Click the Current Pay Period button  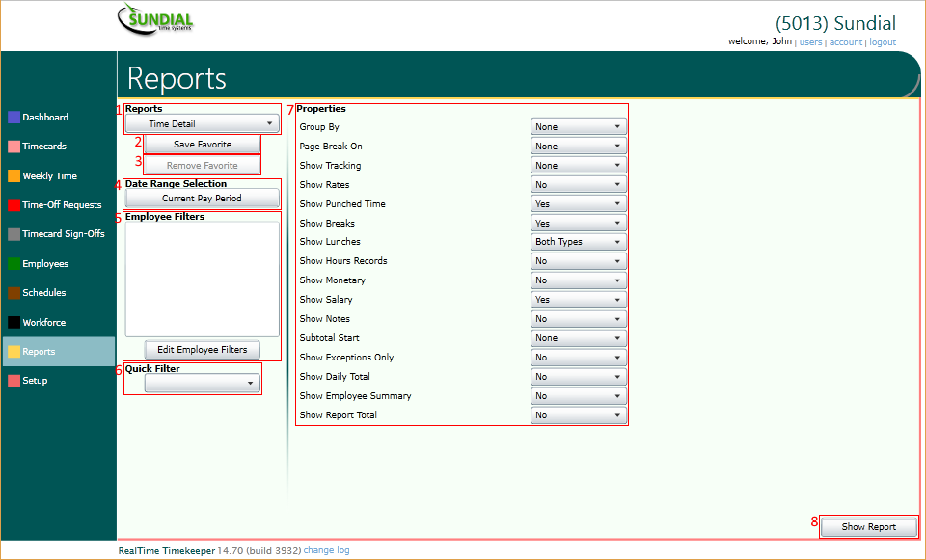pos(202,199)
